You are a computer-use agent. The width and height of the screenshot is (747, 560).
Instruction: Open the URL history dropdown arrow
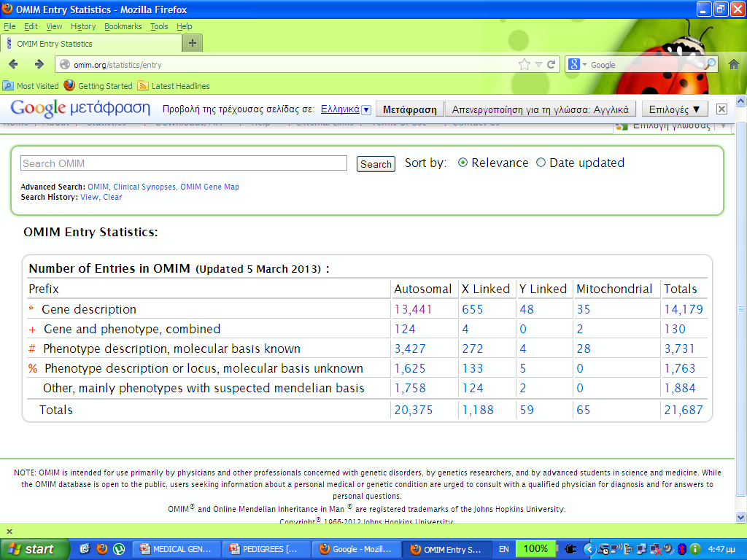[538, 65]
